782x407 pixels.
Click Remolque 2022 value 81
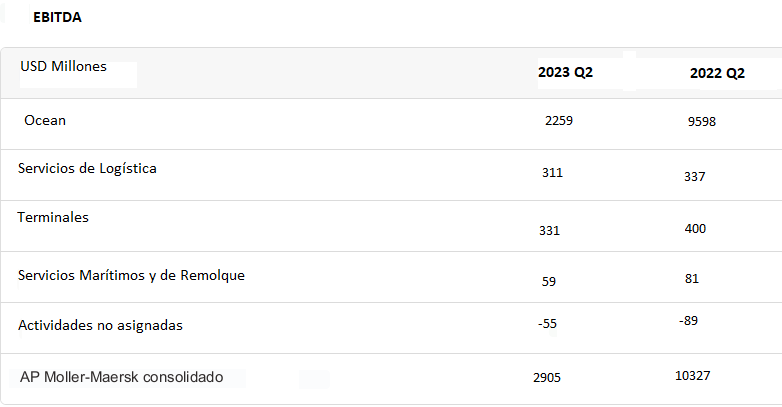point(692,278)
